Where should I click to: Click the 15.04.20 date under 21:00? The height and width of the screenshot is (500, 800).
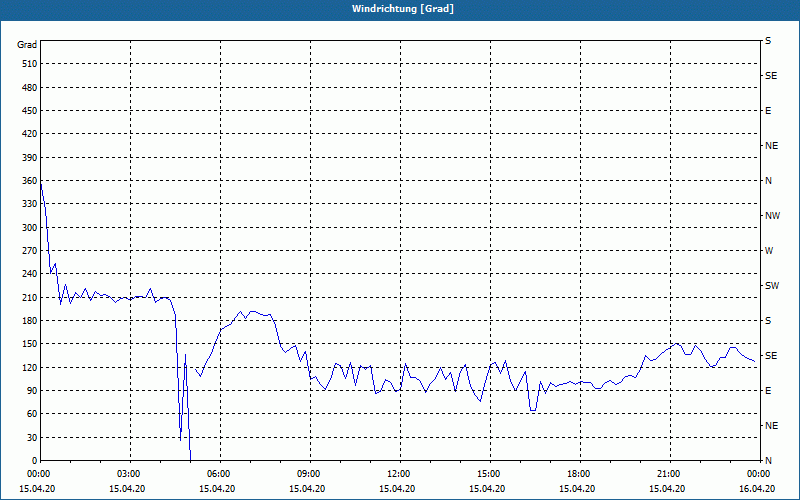pos(667,489)
